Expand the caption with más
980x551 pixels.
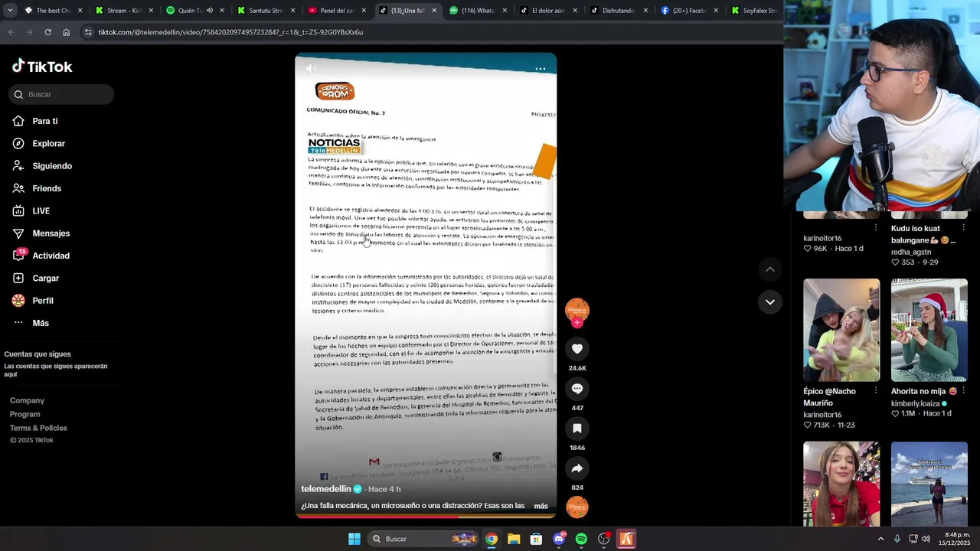point(541,506)
